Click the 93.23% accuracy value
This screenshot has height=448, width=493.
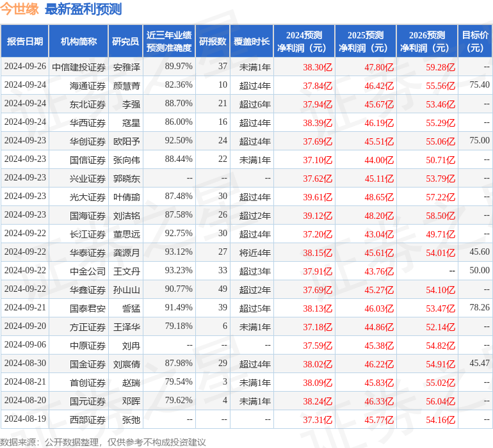tap(179, 270)
